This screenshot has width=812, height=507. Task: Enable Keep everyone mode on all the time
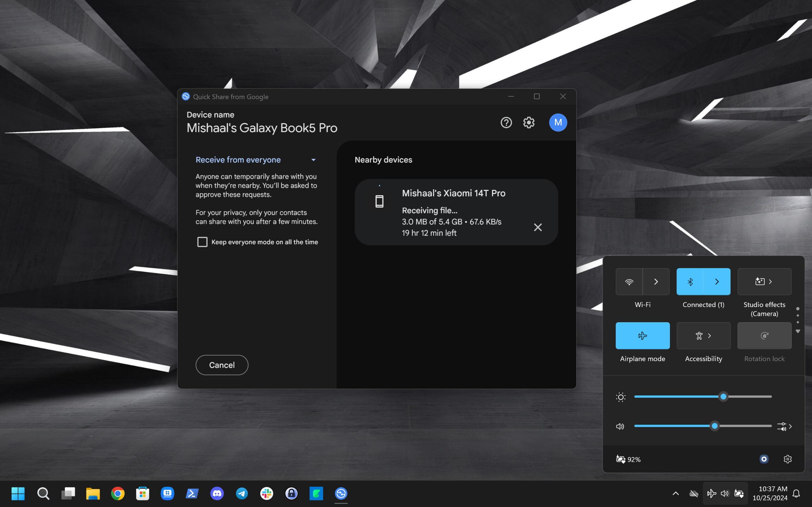(202, 242)
